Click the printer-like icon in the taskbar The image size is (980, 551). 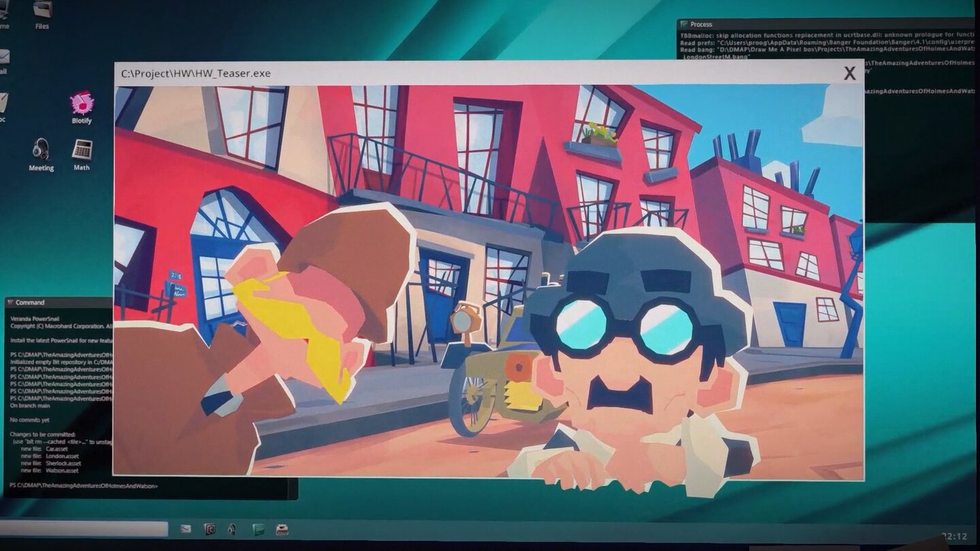point(281,529)
